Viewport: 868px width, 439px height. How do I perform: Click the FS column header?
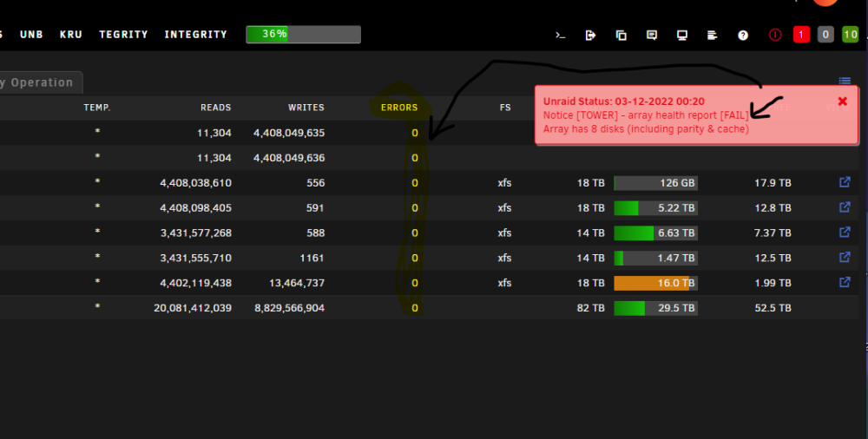(505, 108)
